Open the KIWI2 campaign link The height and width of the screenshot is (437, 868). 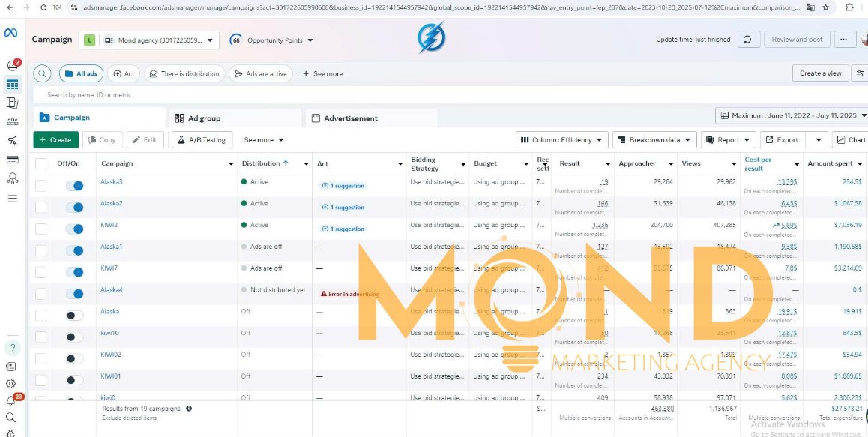point(109,225)
